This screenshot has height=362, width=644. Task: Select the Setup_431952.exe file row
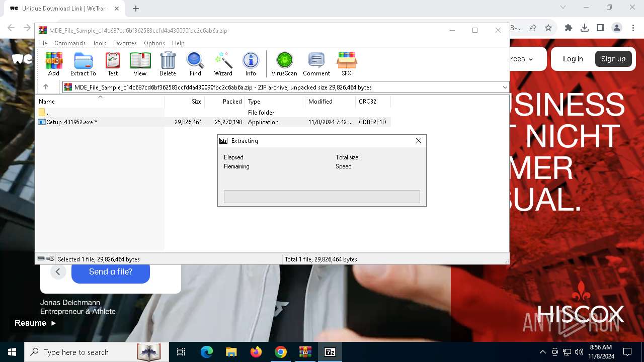214,122
